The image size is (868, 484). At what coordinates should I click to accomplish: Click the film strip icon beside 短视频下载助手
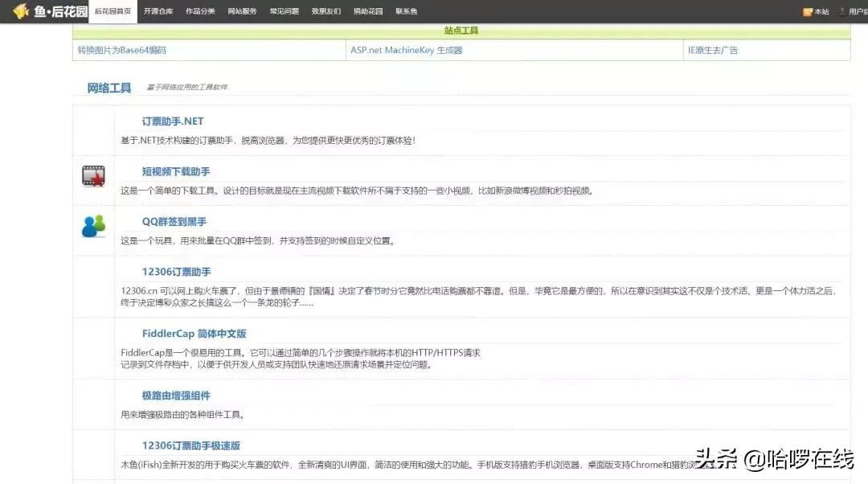(93, 176)
